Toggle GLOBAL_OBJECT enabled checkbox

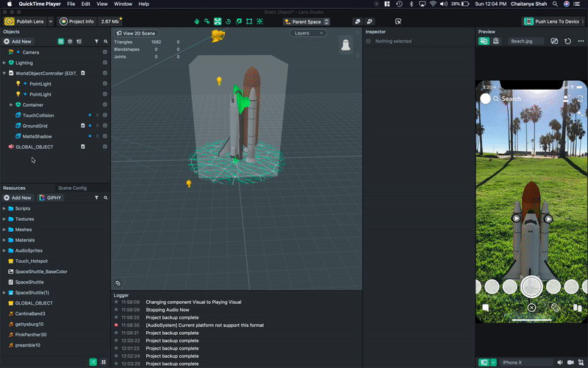pyautogui.click(x=105, y=146)
